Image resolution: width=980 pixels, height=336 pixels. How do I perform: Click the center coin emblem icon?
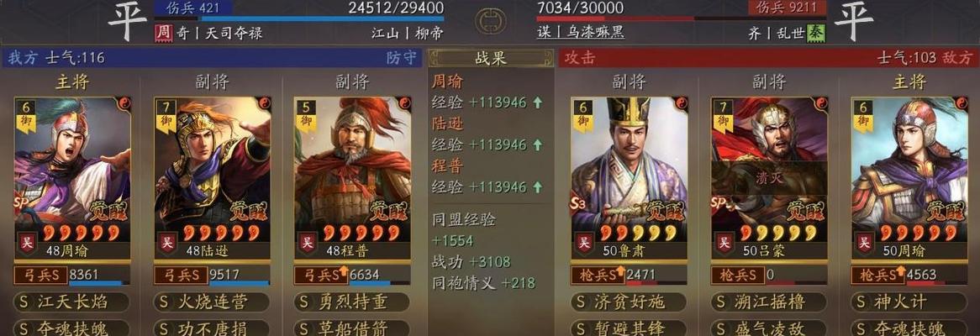[491, 21]
